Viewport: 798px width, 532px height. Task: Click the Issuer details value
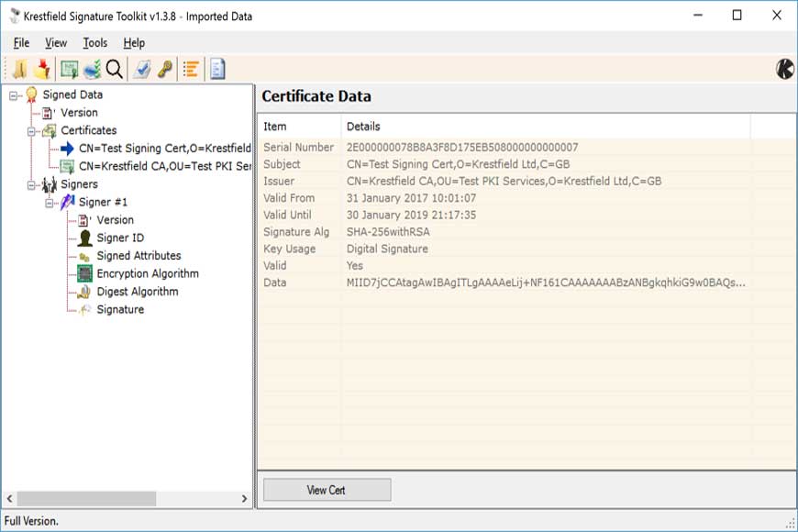[504, 181]
